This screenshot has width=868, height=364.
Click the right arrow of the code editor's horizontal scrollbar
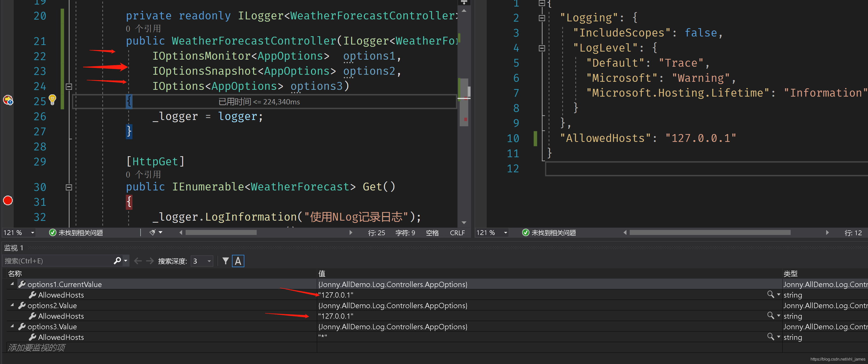(351, 232)
